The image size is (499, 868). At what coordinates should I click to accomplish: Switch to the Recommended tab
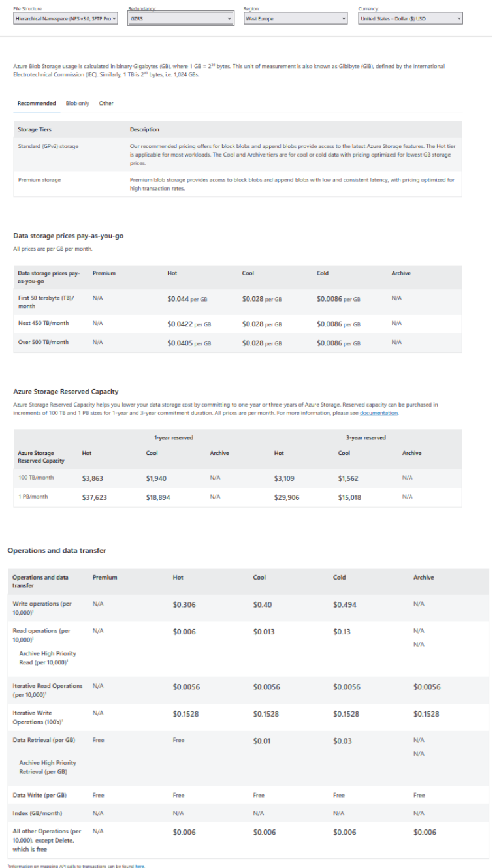coord(37,103)
